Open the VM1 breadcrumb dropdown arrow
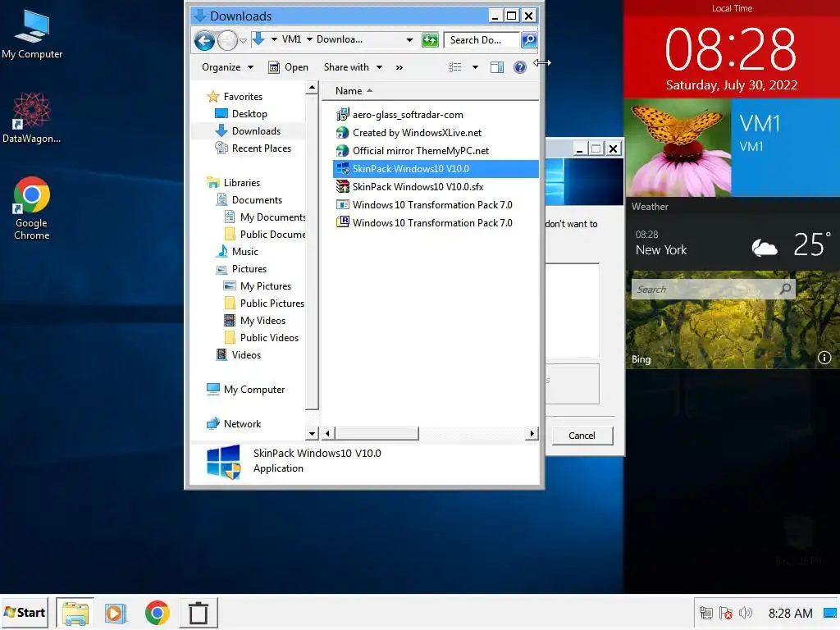 tap(309, 39)
